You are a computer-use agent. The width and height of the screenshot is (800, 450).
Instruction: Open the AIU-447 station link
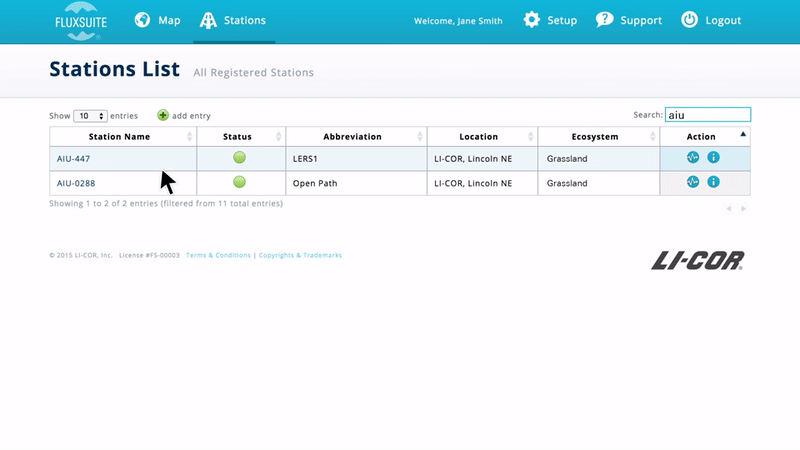click(73, 158)
